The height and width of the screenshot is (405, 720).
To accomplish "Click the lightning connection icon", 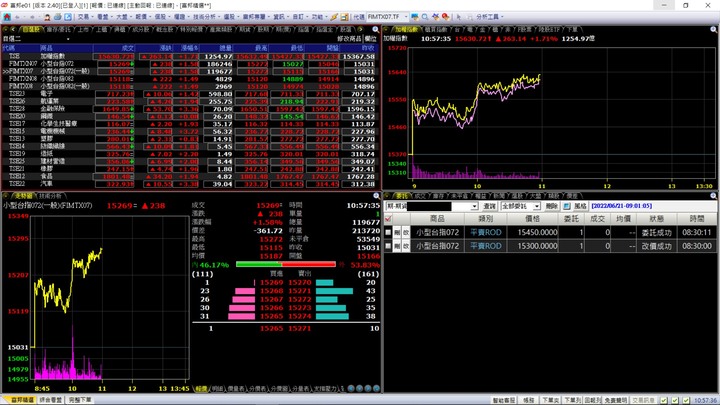I will (334, 17).
